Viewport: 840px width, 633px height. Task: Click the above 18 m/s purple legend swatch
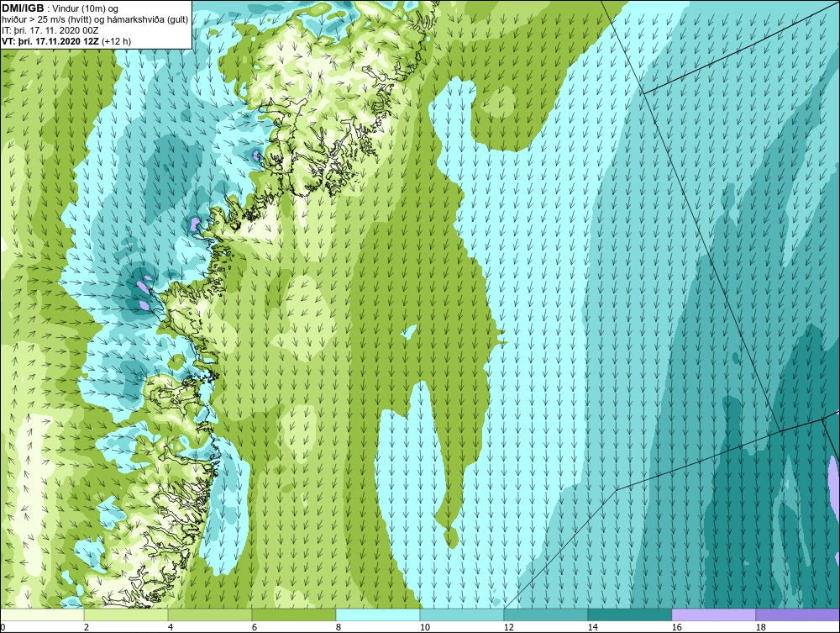pyautogui.click(x=798, y=615)
